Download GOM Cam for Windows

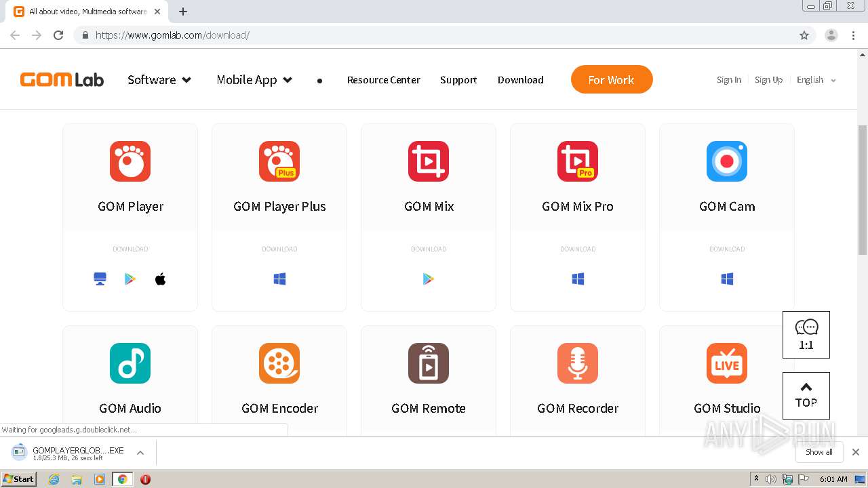coord(727,279)
